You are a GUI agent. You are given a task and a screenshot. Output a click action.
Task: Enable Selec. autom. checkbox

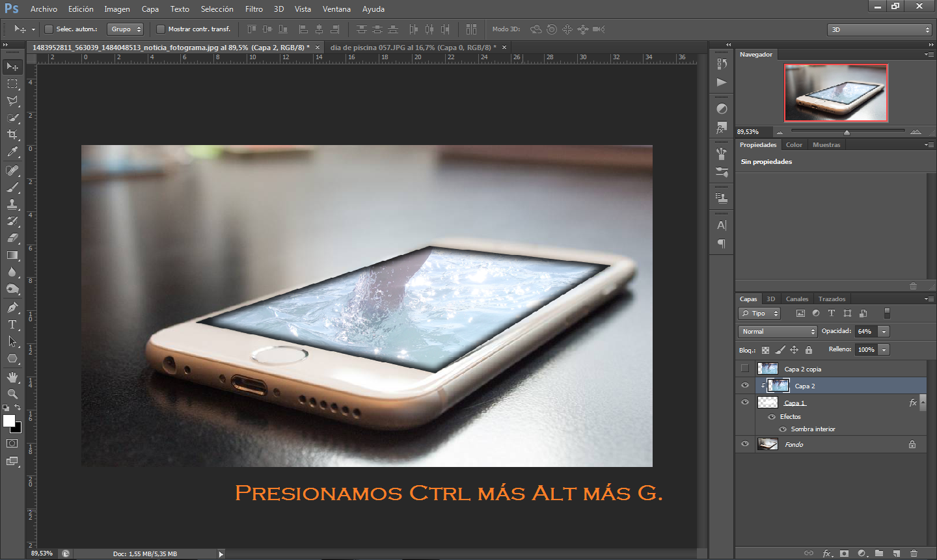(48, 29)
